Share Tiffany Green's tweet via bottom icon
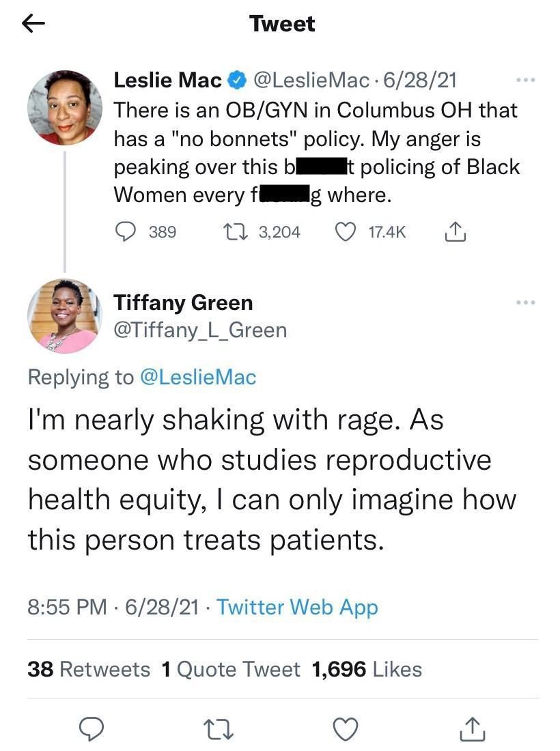Image resolution: width=560 pixels, height=751 pixels. tap(473, 730)
